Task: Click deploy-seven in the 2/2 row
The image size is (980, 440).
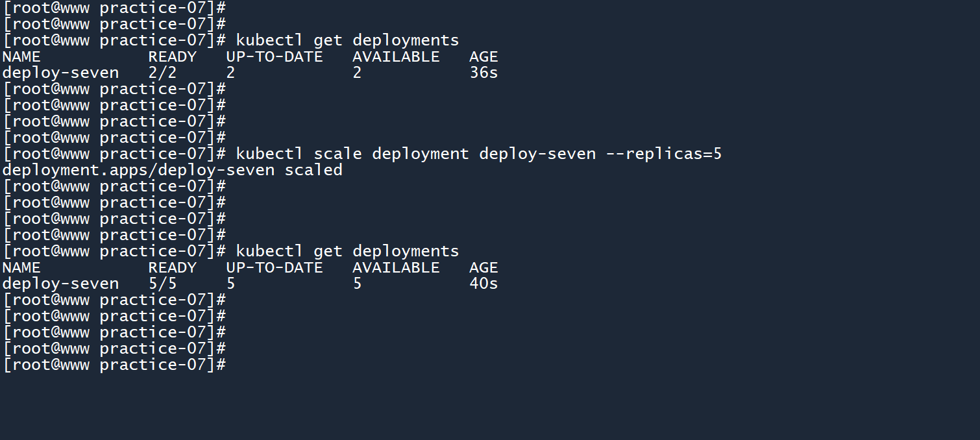Action: click(x=60, y=73)
